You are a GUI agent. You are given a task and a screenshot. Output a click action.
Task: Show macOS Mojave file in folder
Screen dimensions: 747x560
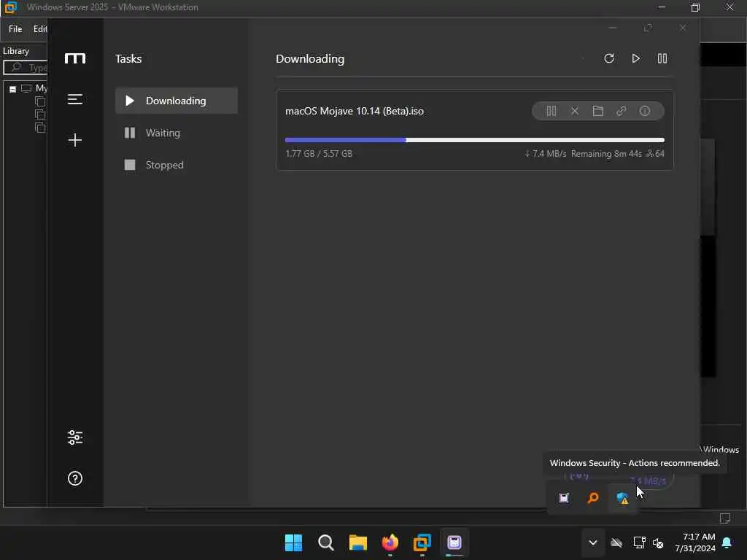pyautogui.click(x=598, y=111)
